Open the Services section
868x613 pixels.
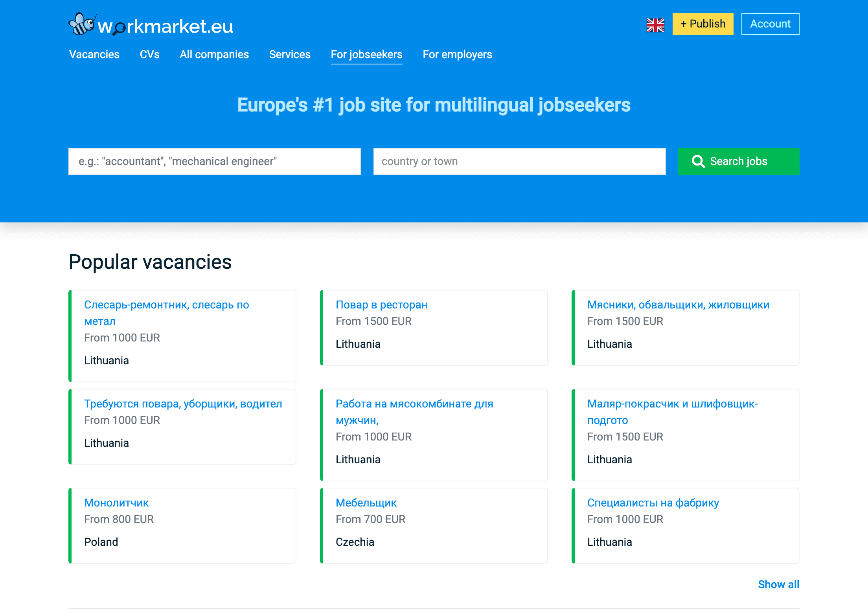pos(290,55)
